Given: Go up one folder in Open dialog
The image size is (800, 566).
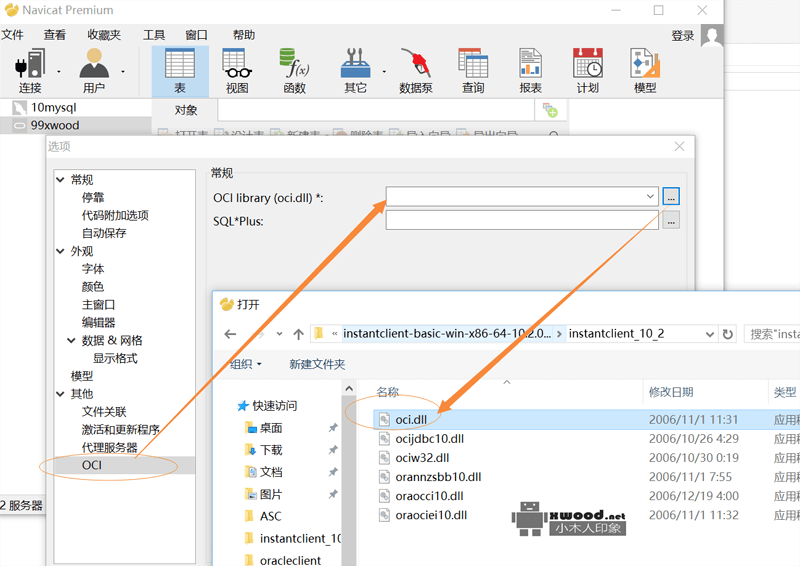Looking at the screenshot, I should click(298, 334).
